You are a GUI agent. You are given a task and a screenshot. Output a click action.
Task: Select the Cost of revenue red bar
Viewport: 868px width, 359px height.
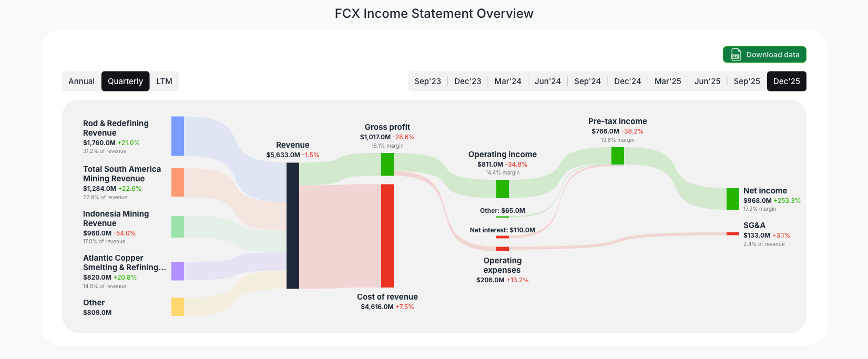(387, 237)
